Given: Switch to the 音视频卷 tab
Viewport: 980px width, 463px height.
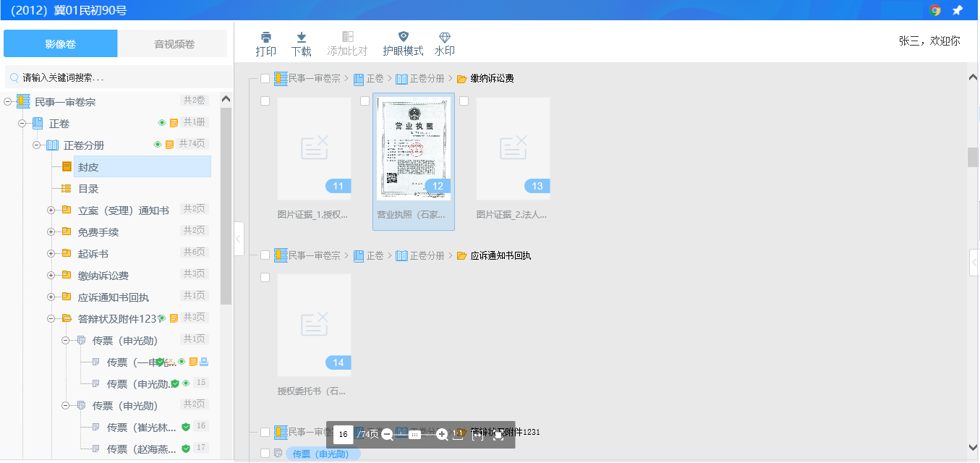Looking at the screenshot, I should [174, 44].
